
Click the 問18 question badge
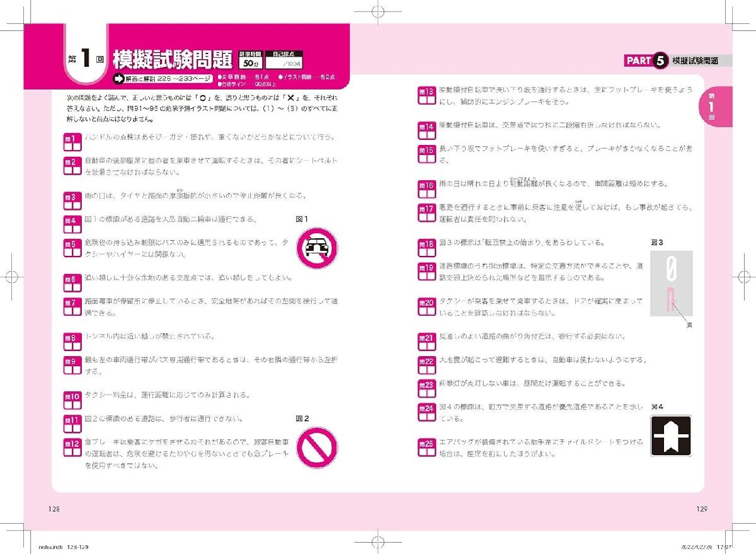click(x=427, y=247)
